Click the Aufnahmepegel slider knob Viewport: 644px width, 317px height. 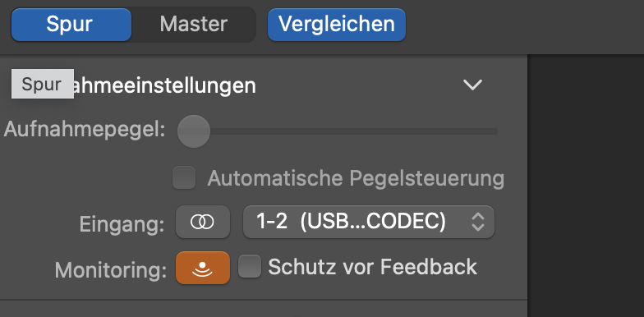pos(194,131)
